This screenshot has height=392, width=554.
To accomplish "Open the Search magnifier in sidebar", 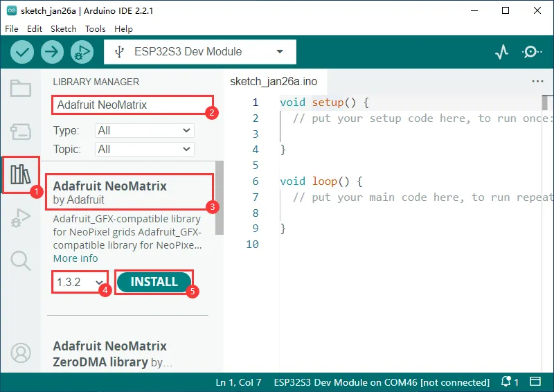I will (21, 260).
